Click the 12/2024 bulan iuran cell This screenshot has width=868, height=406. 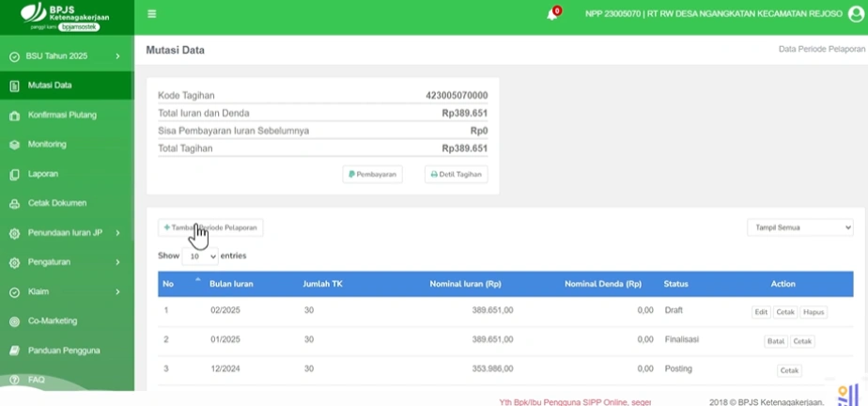pos(225,369)
